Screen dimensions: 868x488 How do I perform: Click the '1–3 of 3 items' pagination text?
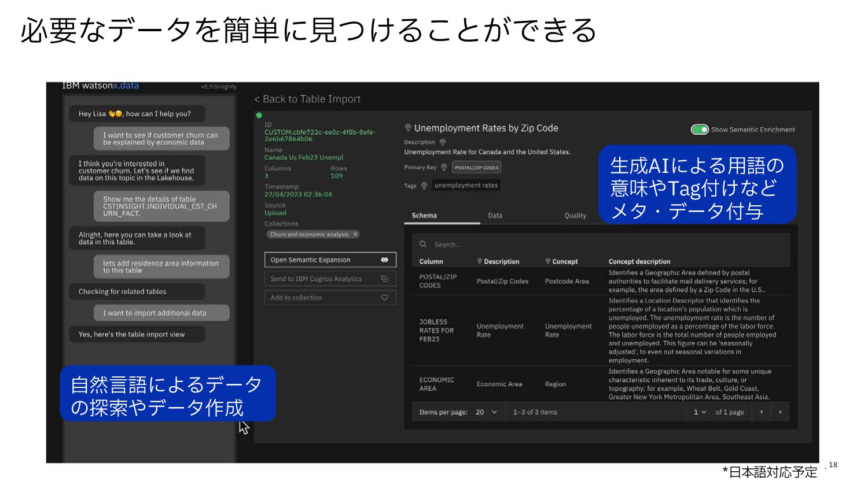[535, 412]
